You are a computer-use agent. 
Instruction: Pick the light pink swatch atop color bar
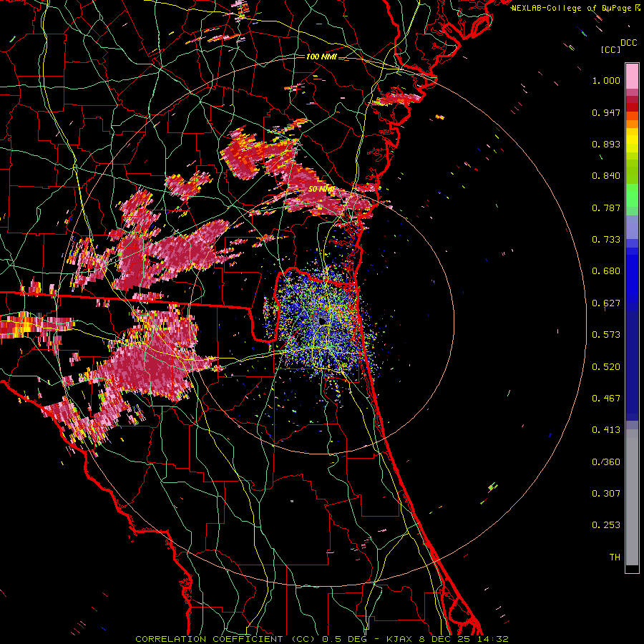click(632, 77)
